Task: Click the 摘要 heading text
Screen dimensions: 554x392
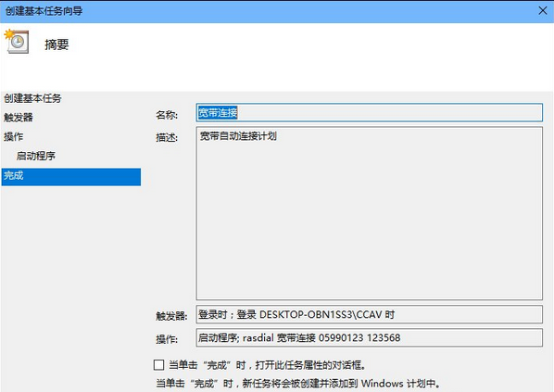Action: (57, 44)
